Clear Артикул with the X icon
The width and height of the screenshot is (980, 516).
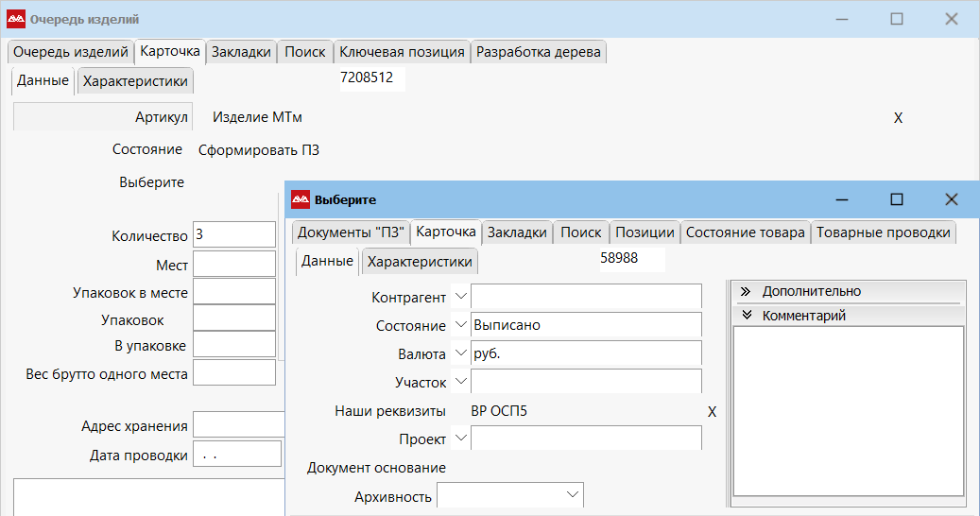[x=898, y=118]
